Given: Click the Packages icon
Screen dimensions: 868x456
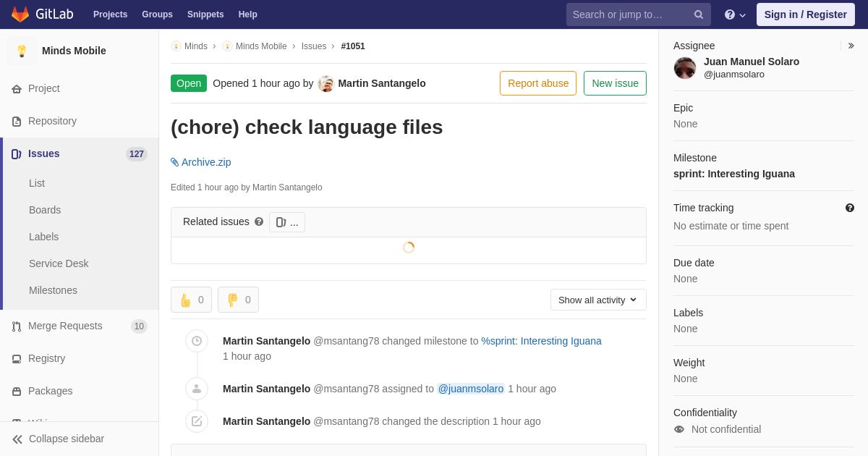Looking at the screenshot, I should [x=17, y=392].
